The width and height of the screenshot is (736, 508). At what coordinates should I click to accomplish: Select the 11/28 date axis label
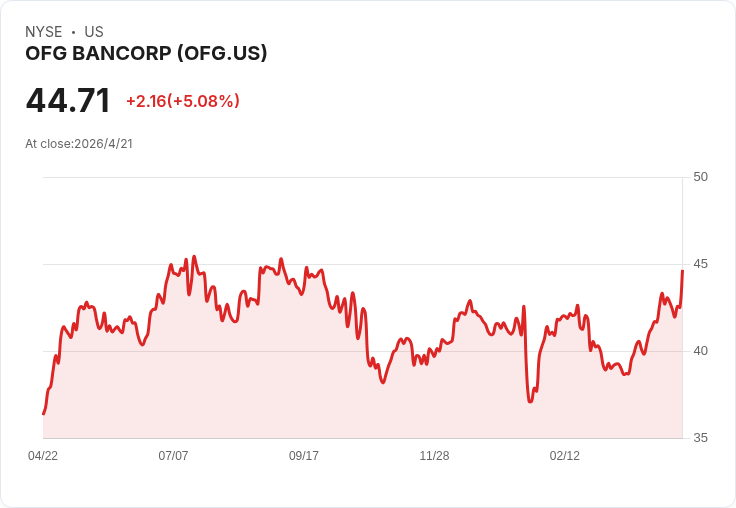pyautogui.click(x=434, y=455)
